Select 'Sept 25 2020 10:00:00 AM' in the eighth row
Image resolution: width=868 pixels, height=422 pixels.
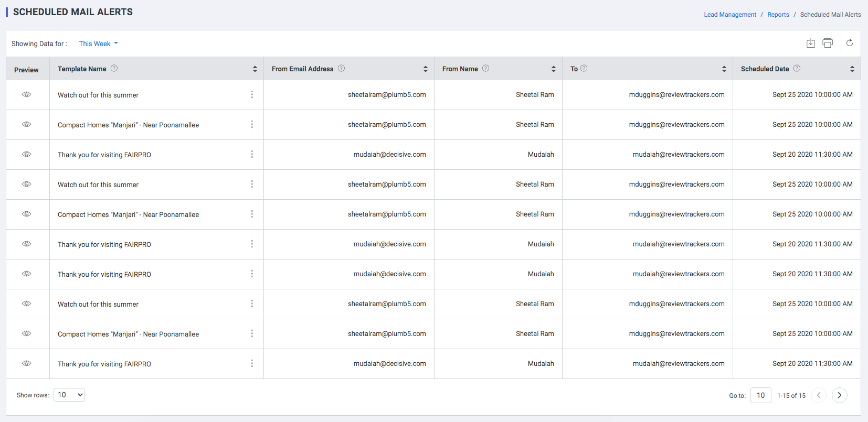(x=812, y=304)
